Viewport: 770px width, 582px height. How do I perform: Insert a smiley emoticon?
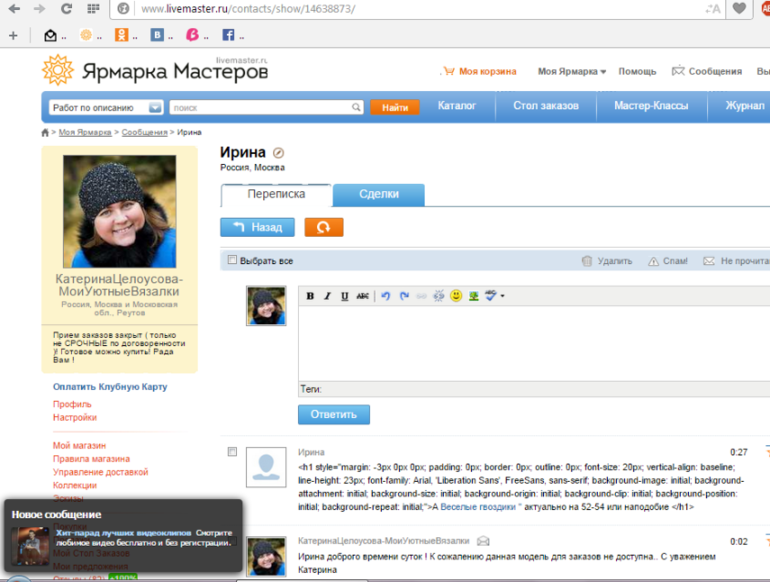tap(456, 296)
